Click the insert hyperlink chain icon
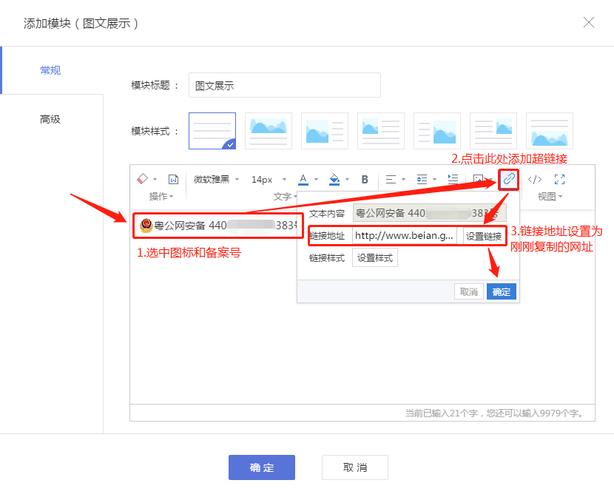Image resolution: width=614 pixels, height=500 pixels. tap(508, 179)
